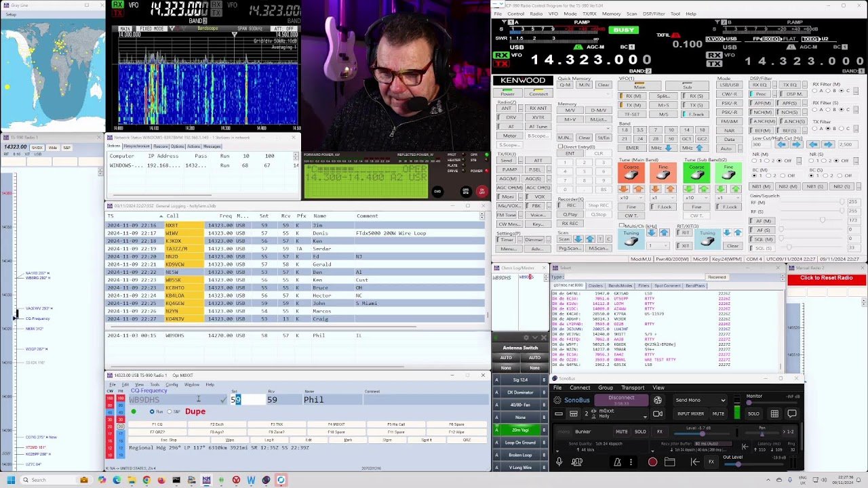Screen dimensions: 868x488
Task: Select SonoBus two-row layout icon
Action: pos(574,413)
